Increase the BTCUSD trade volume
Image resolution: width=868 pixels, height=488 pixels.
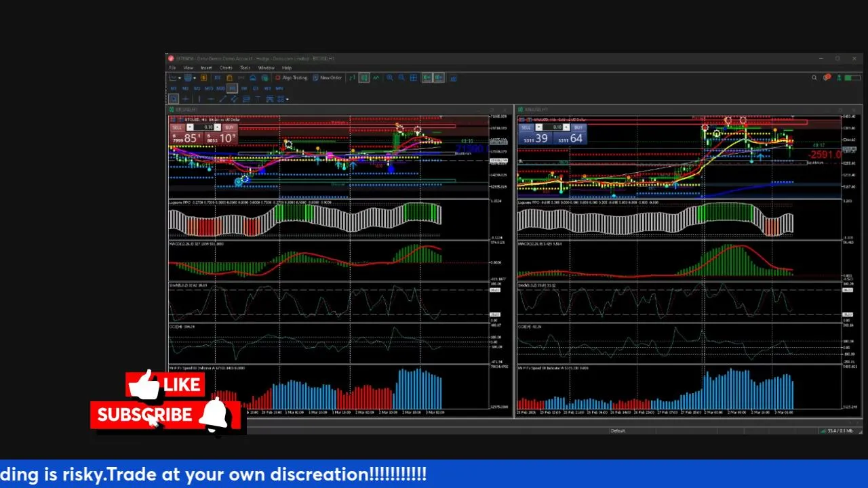coord(218,127)
